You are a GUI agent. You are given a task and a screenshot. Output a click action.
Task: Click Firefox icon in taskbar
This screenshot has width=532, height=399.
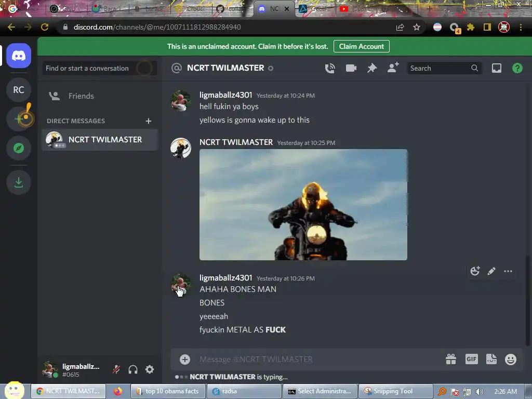[x=118, y=391]
